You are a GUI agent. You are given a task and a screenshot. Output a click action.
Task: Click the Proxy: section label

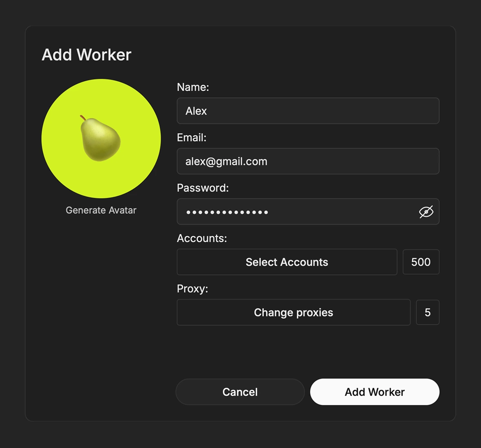point(192,289)
